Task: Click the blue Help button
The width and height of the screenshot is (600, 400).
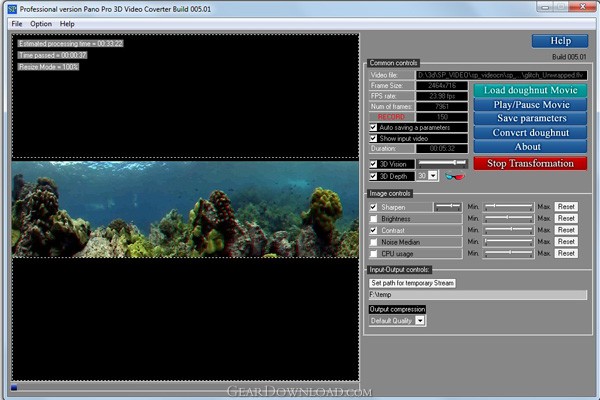Action: click(x=560, y=41)
